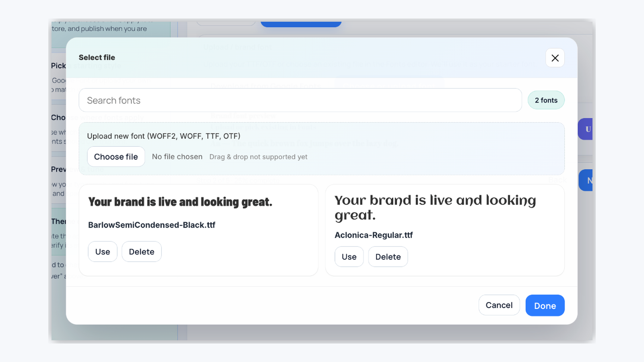Delete the Aclonica-Regular font
644x362 pixels.
(388, 257)
